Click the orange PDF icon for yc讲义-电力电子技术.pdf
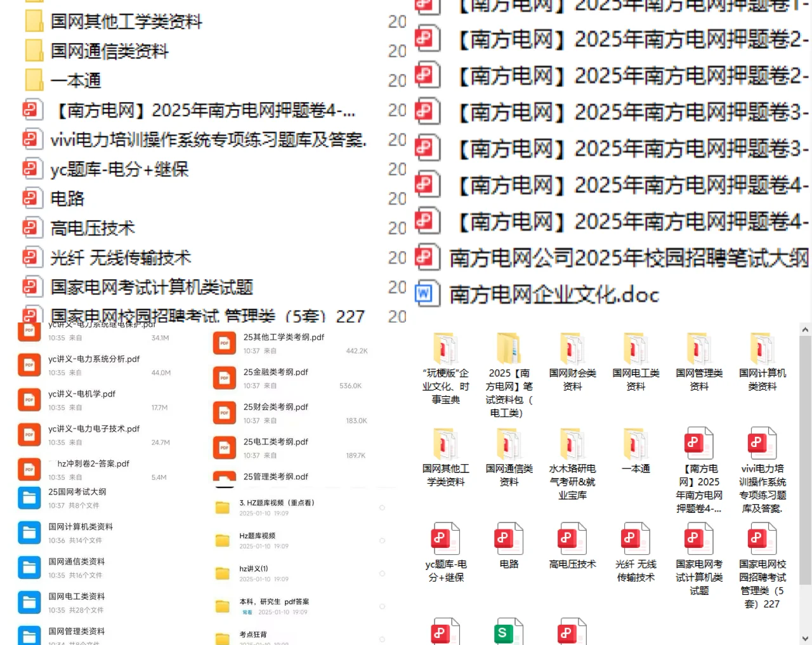The height and width of the screenshot is (645, 812). pyautogui.click(x=29, y=435)
